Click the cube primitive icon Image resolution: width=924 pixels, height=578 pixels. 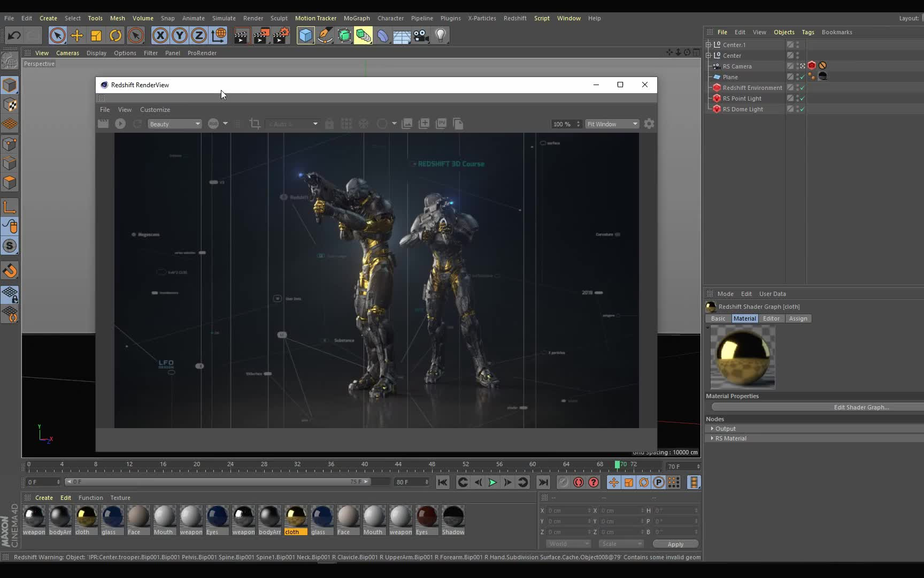tap(305, 36)
